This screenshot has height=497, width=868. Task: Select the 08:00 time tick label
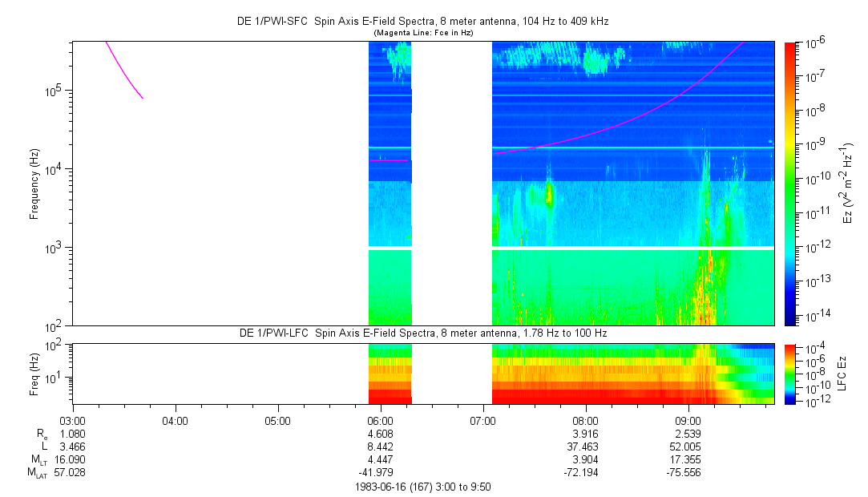(586, 421)
